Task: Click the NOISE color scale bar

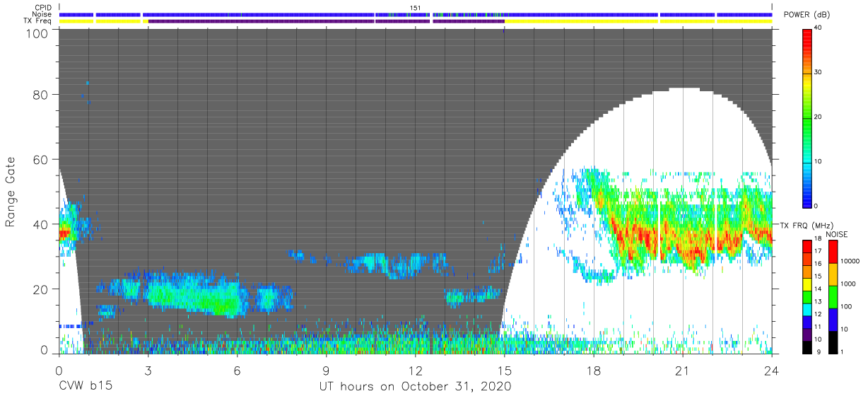Action: (833, 296)
